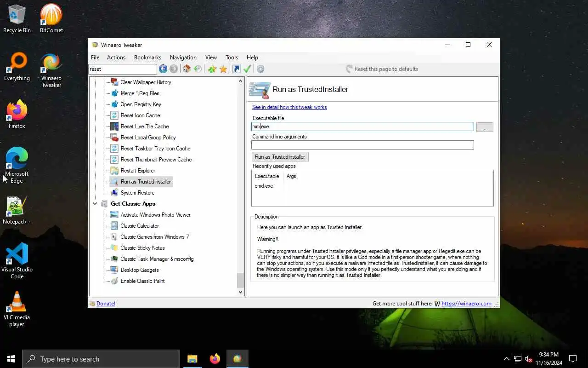Select Restart Explorer tree item
The image size is (588, 368).
138,171
